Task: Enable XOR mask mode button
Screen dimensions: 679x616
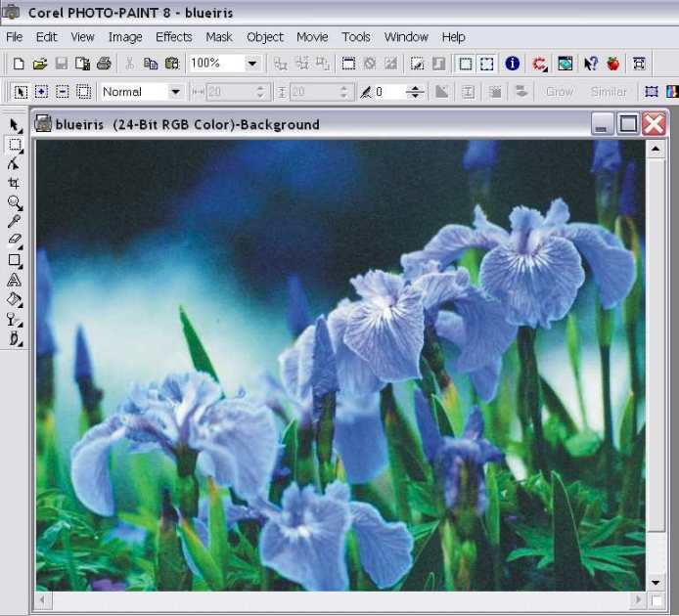Action: 83,92
